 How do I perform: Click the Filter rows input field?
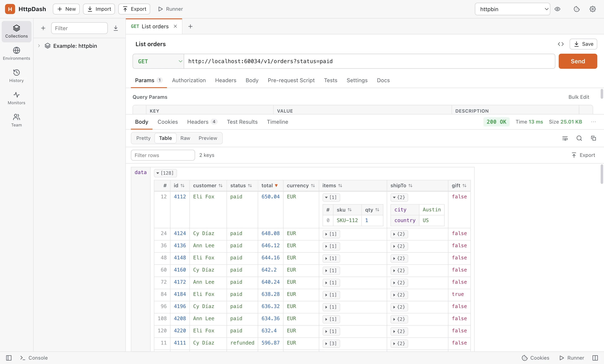(163, 155)
